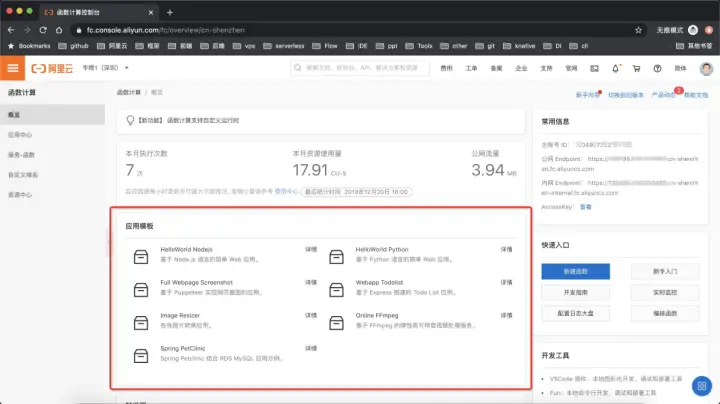Bookmark this page with star icon

coord(638,30)
